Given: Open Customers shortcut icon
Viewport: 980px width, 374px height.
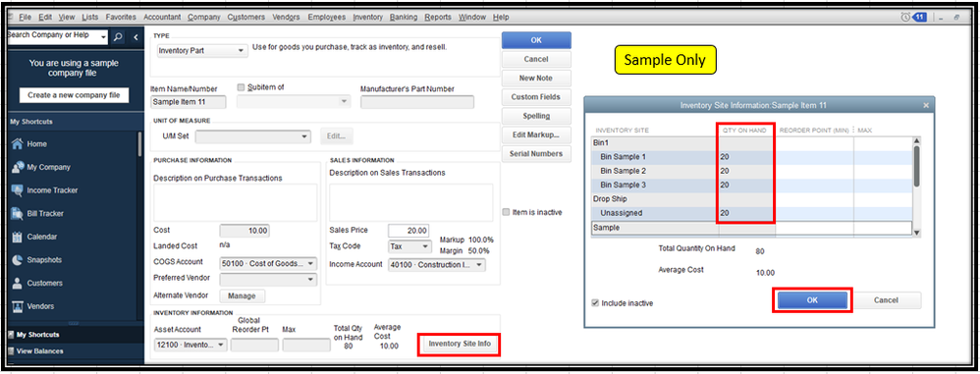Looking at the screenshot, I should click(18, 283).
